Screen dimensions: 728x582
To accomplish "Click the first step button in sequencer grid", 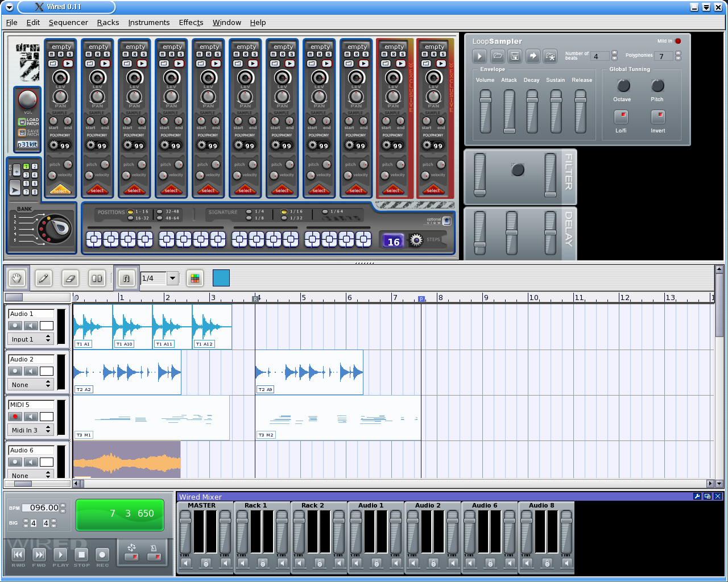I will (94, 239).
